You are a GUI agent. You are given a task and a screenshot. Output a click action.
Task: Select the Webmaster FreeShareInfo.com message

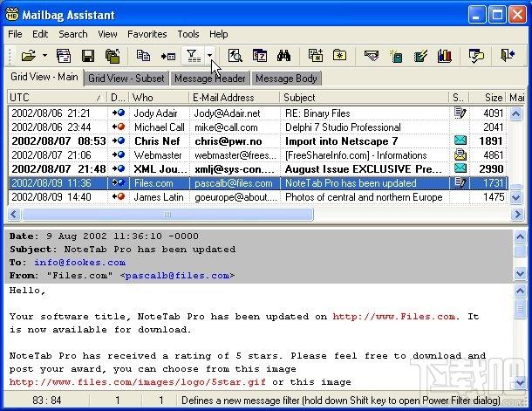click(x=258, y=155)
